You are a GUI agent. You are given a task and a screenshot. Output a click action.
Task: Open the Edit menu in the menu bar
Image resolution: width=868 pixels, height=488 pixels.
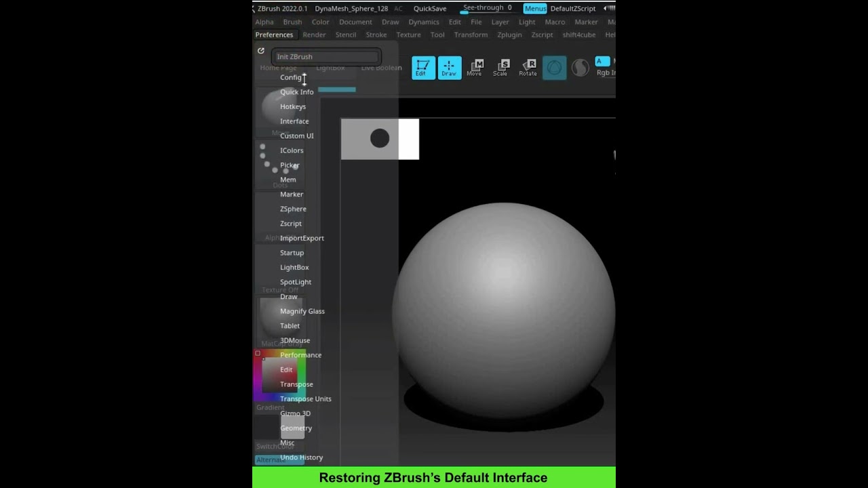click(455, 22)
